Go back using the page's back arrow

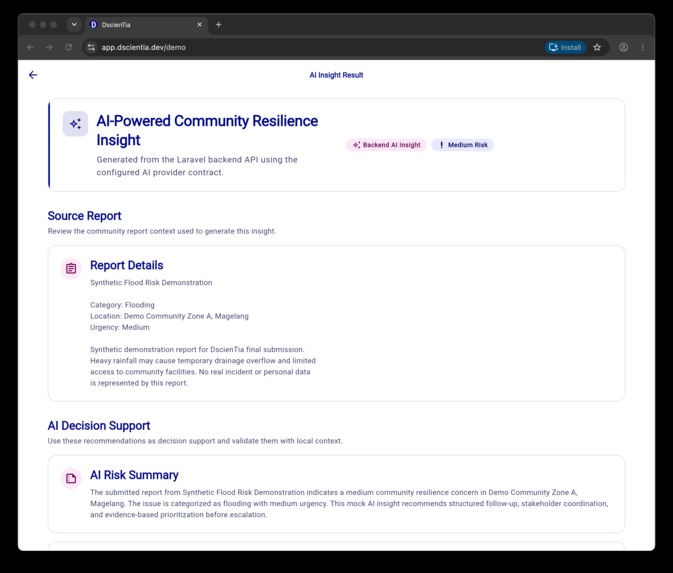[33, 75]
